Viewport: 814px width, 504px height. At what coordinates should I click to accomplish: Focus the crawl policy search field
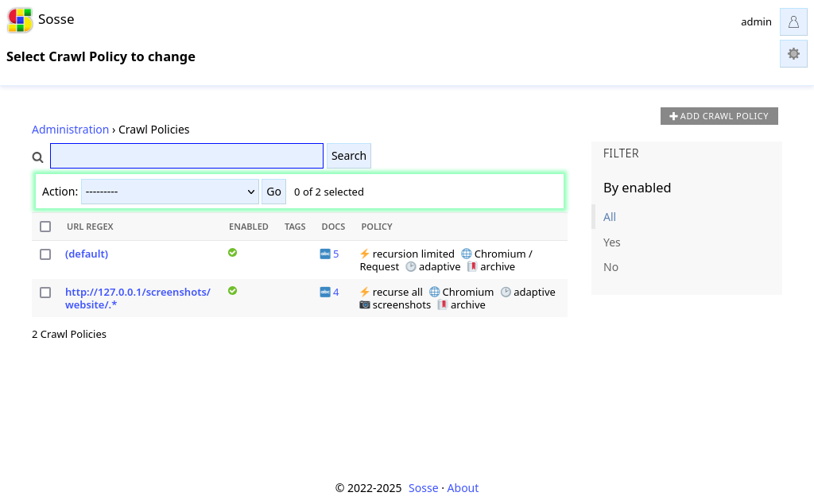(x=187, y=156)
